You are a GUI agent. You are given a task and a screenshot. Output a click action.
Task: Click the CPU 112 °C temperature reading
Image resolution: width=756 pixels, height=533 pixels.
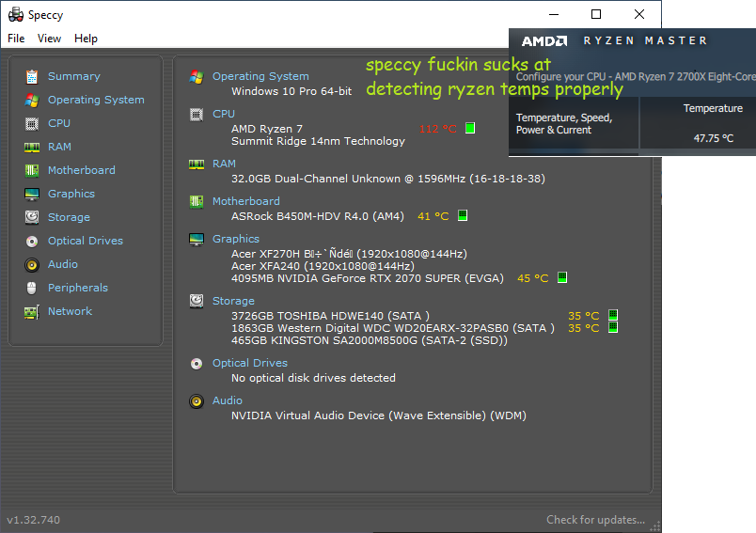[438, 129]
